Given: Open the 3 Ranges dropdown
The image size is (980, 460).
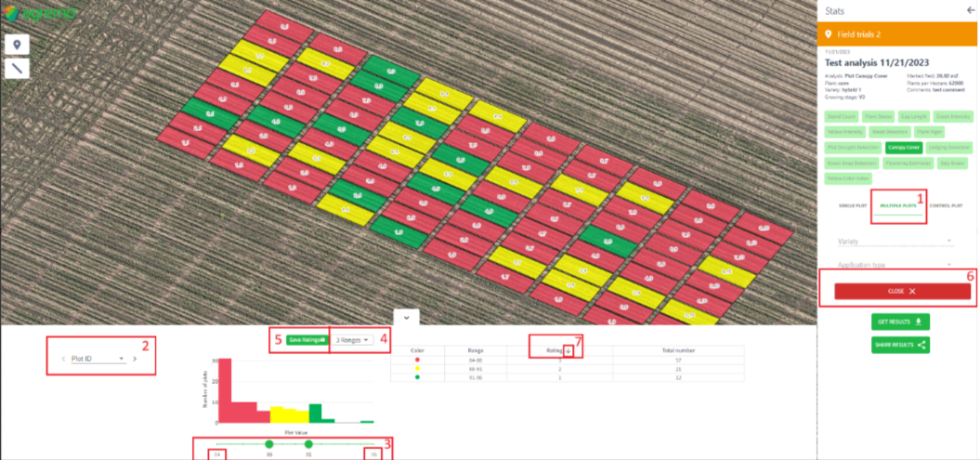Looking at the screenshot, I should (353, 340).
